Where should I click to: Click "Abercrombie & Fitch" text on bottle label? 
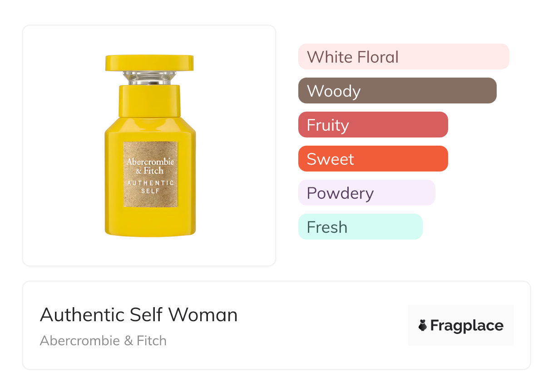click(x=150, y=166)
